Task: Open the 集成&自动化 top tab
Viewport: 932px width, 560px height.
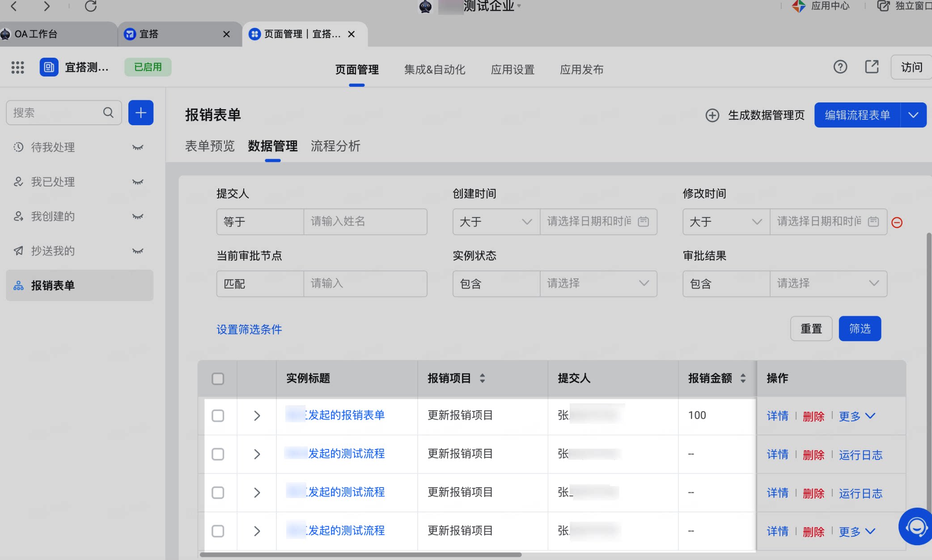Action: [434, 69]
